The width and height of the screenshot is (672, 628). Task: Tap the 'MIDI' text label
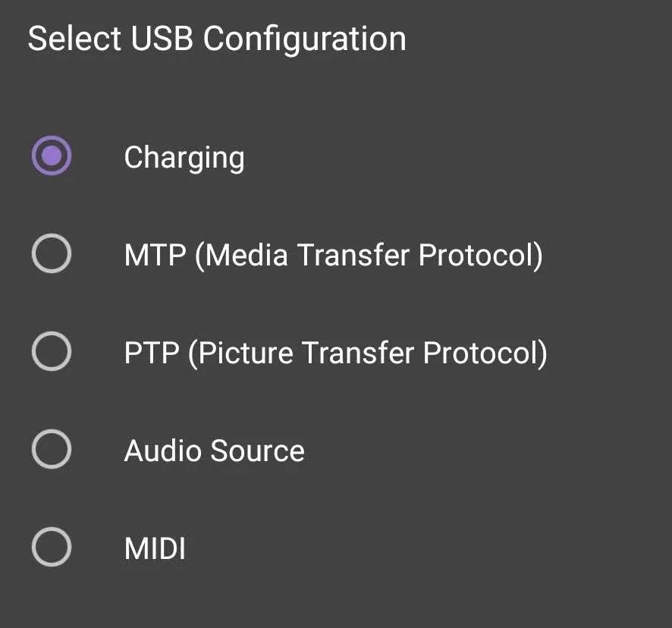(x=155, y=548)
